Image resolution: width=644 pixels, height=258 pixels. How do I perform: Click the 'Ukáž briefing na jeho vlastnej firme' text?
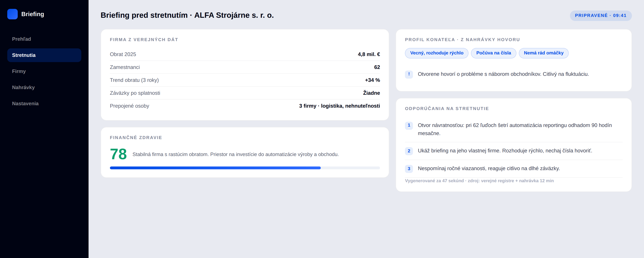(505, 151)
